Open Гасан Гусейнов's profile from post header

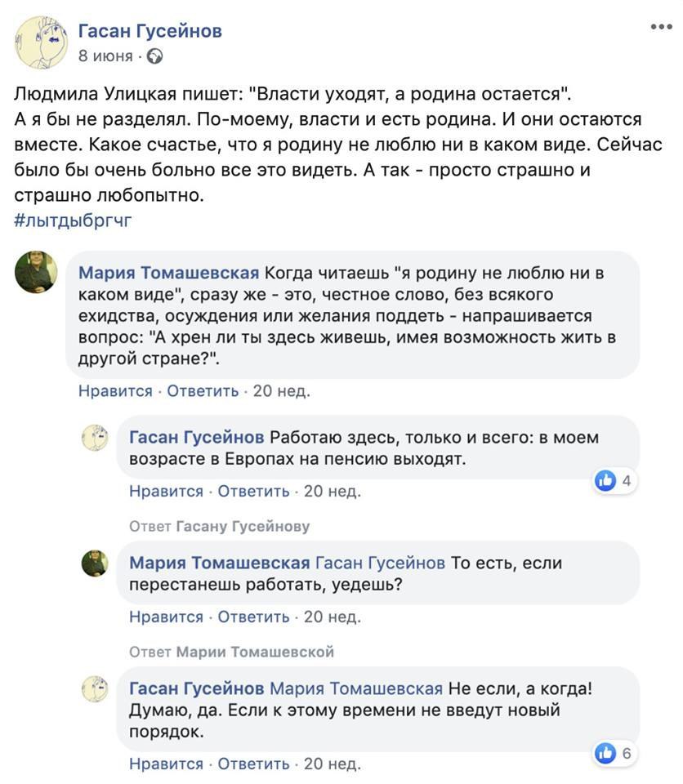(x=150, y=31)
